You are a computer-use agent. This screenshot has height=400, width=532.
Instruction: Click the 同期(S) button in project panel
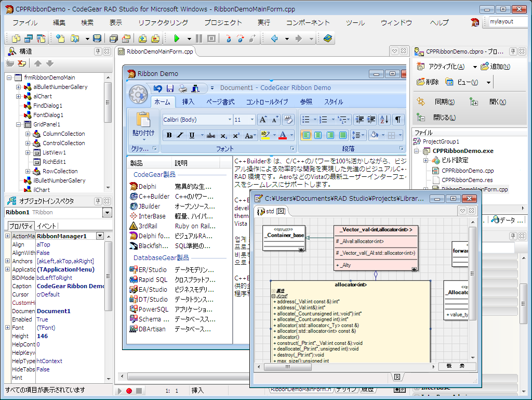point(436,102)
